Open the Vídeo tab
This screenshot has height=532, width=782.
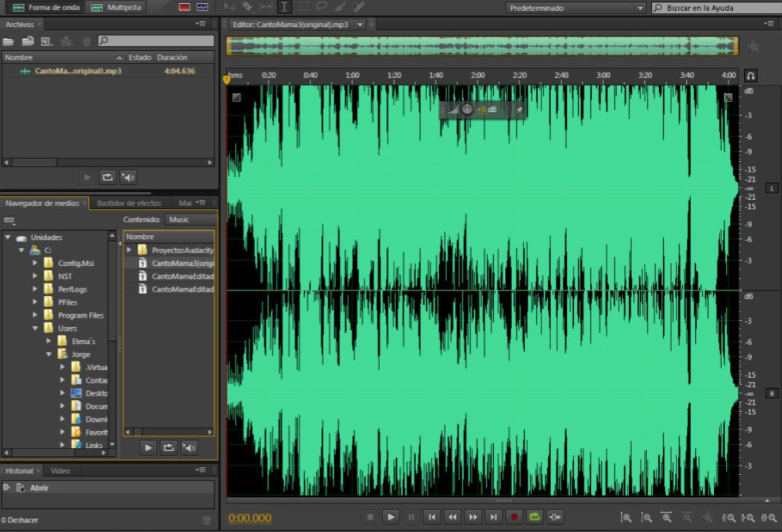[x=60, y=470]
